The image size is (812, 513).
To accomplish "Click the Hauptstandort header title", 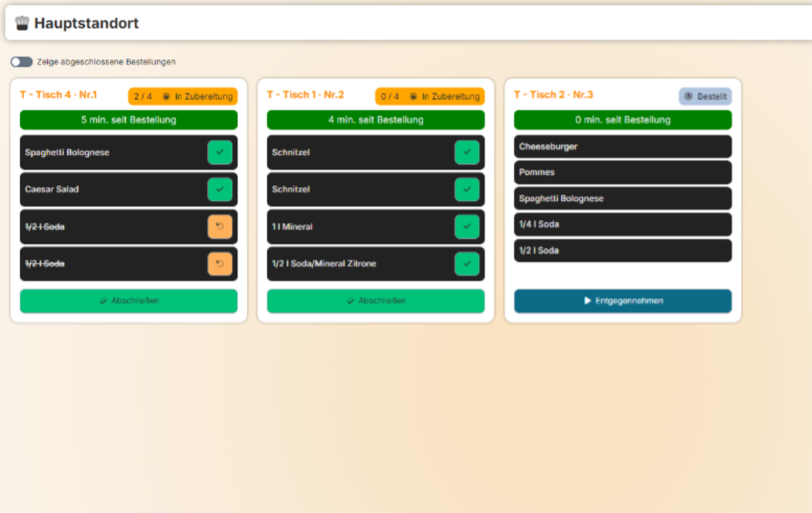I will [87, 24].
